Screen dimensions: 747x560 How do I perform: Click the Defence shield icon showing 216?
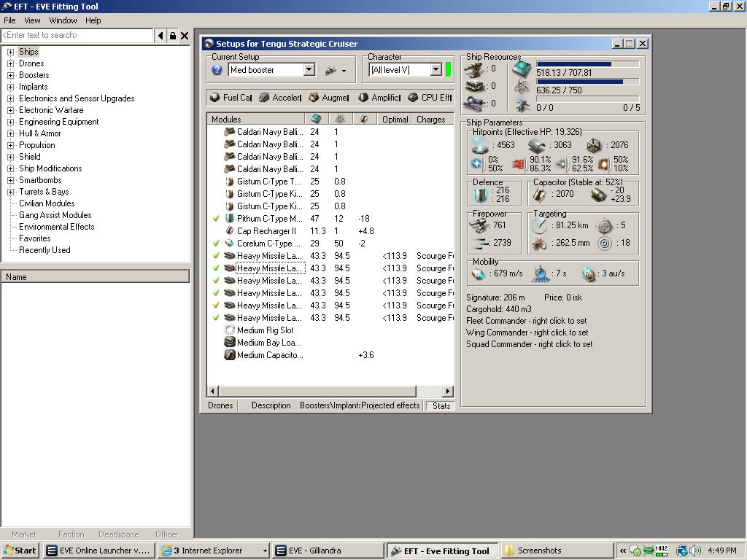(x=480, y=195)
